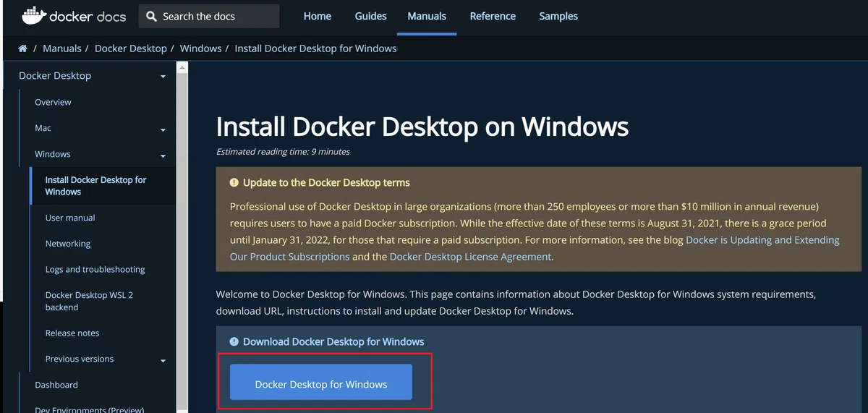The height and width of the screenshot is (413, 868).
Task: Go to the Samples tab
Action: click(558, 16)
